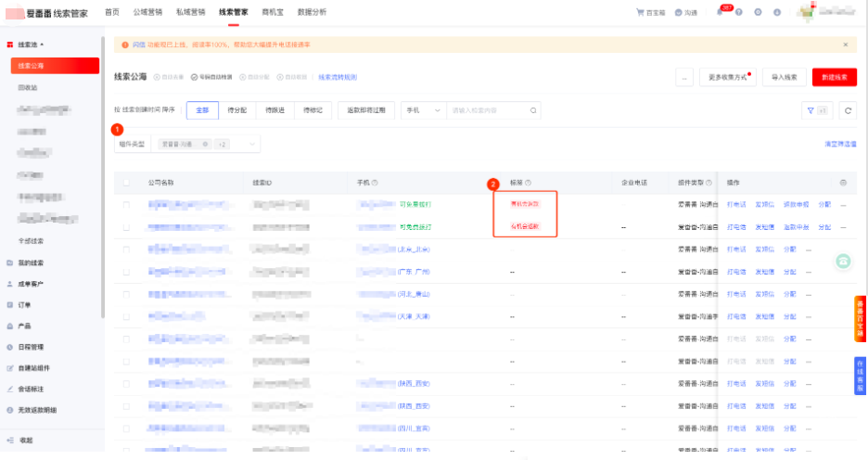Click the red 新建线索 button
This screenshot has width=868, height=460.
[x=834, y=78]
